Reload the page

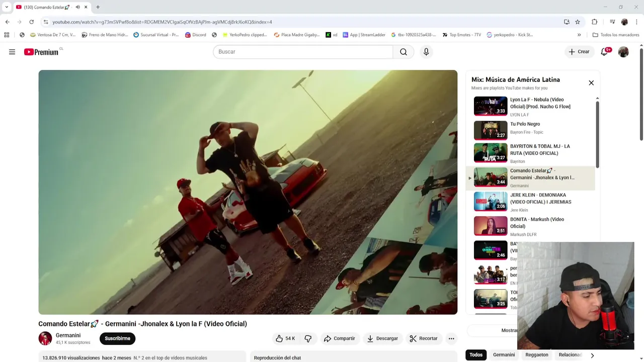pos(31,22)
